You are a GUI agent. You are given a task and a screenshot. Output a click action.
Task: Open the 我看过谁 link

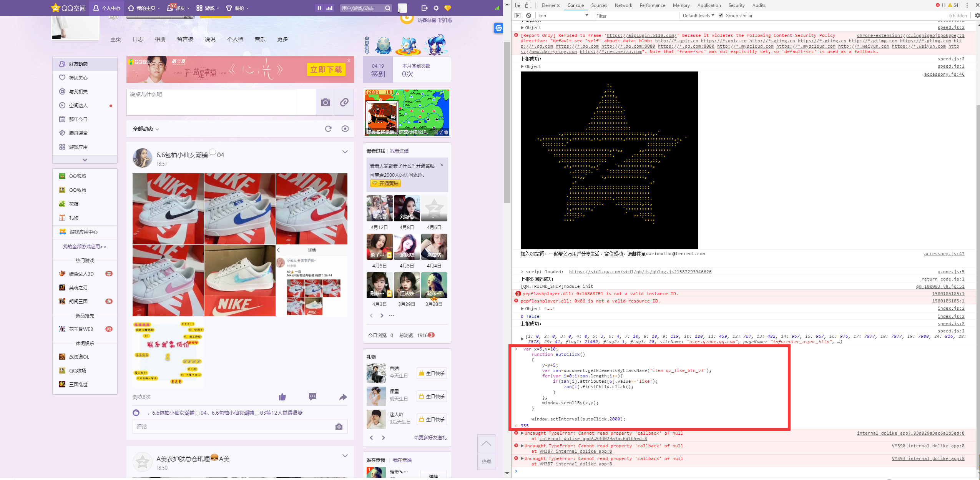(399, 151)
